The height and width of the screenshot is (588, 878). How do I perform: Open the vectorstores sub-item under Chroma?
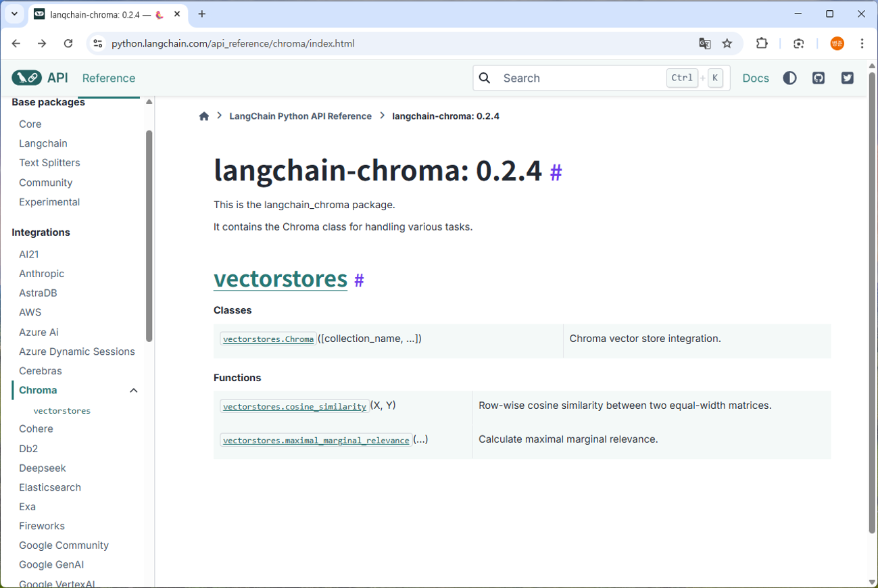tap(62, 411)
